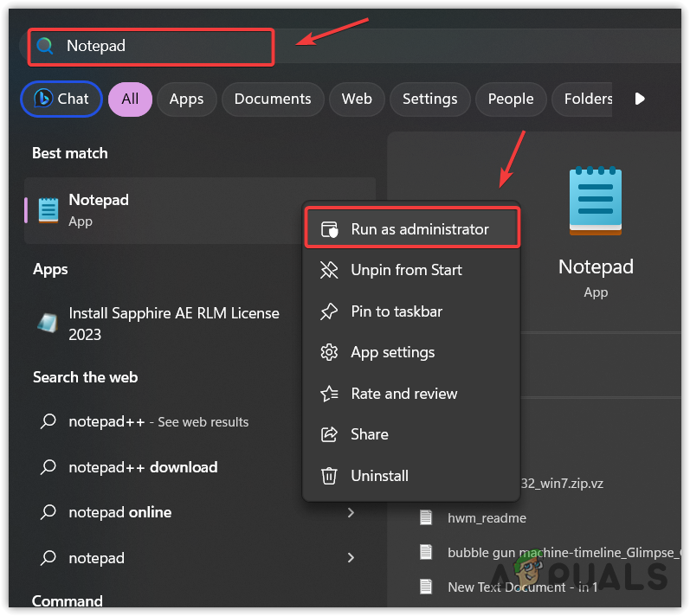Click the document icon beside hwm_readme
The image size is (690, 616).
pyautogui.click(x=426, y=517)
